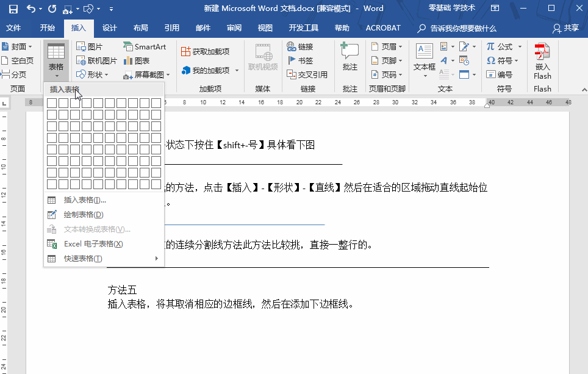
Task: Click 嵌入 Flash button
Action: click(x=542, y=61)
